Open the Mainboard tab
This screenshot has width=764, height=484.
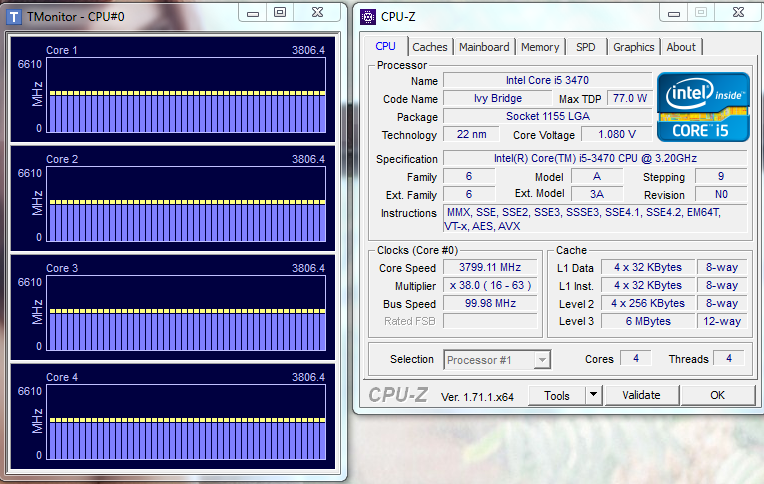484,47
